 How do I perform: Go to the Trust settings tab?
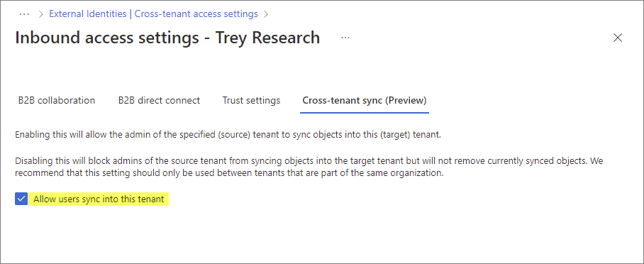(x=251, y=100)
